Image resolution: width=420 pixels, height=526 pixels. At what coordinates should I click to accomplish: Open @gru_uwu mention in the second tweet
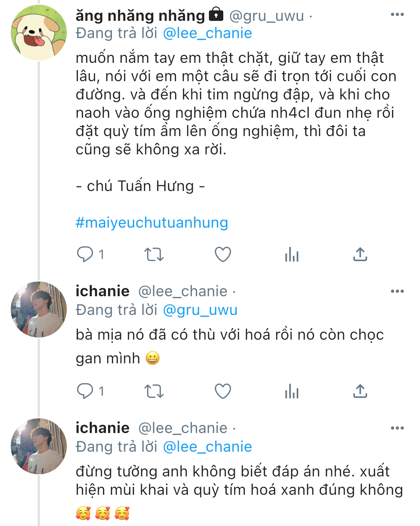pos(200,310)
